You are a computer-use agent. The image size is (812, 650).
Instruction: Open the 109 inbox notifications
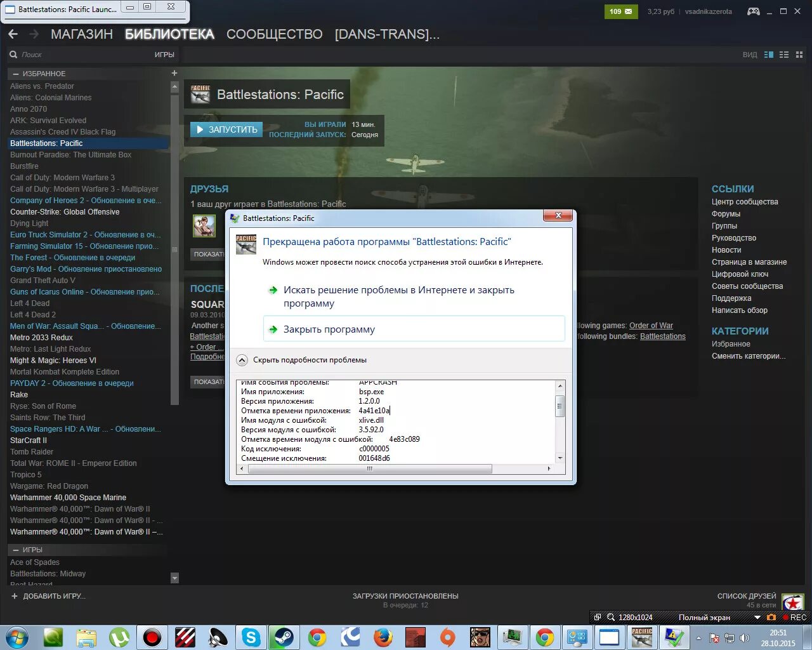click(x=621, y=11)
